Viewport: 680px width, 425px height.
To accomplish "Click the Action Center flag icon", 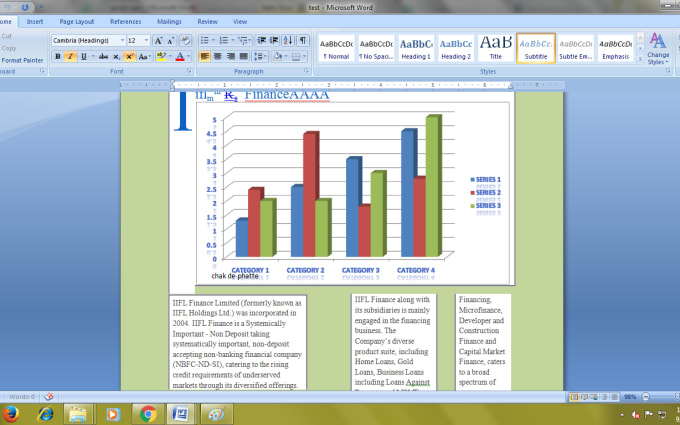I will [649, 414].
